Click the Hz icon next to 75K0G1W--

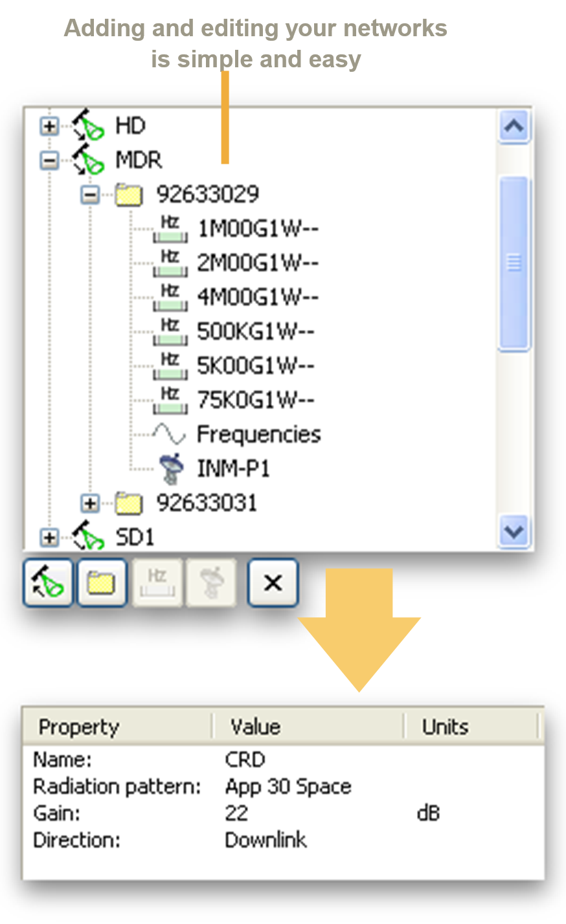170,400
